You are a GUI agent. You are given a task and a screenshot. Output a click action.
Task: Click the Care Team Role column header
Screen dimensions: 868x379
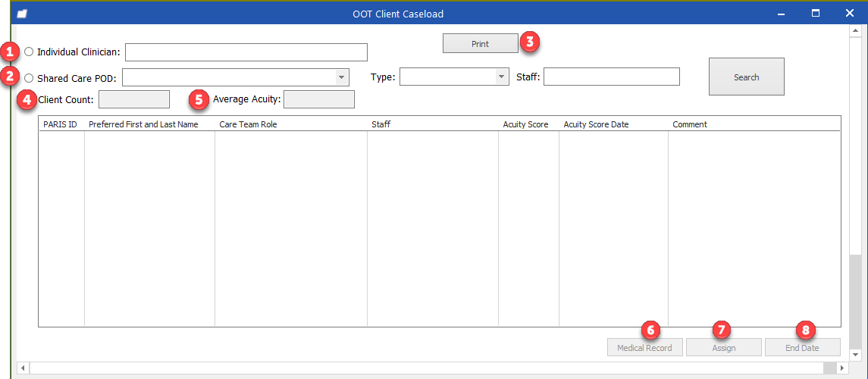(x=248, y=124)
